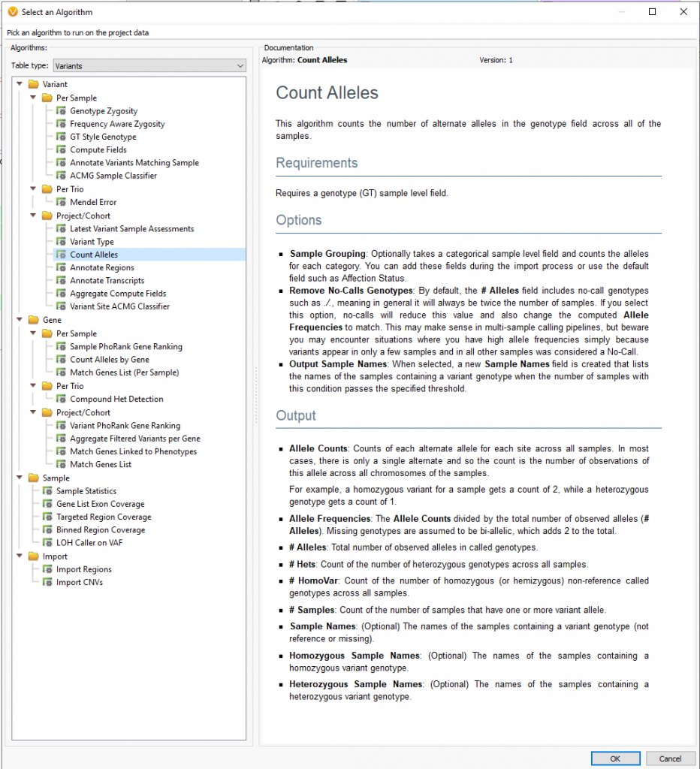This screenshot has height=769, width=700.
Task: Click the Genotype Zygosity algorithm icon
Action: pos(60,110)
